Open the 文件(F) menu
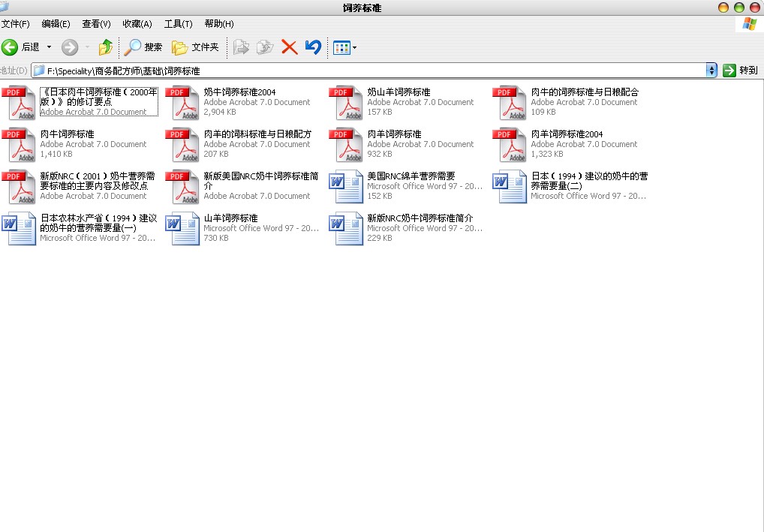Viewport: 764px width, 532px height. (x=16, y=24)
